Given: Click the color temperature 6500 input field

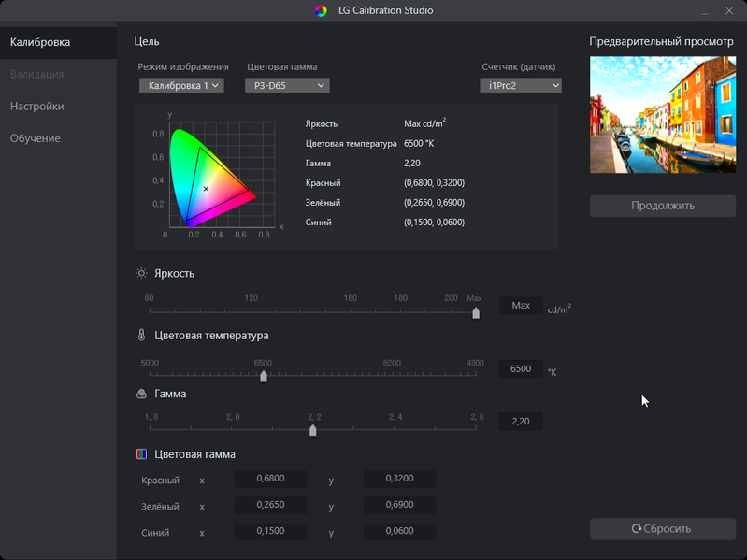Looking at the screenshot, I should (x=521, y=369).
